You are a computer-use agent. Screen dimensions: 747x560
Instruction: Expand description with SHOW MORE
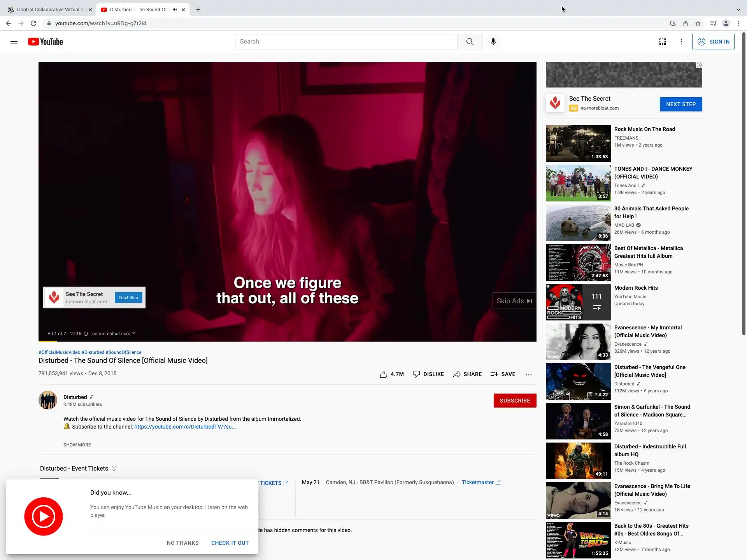pos(77,445)
